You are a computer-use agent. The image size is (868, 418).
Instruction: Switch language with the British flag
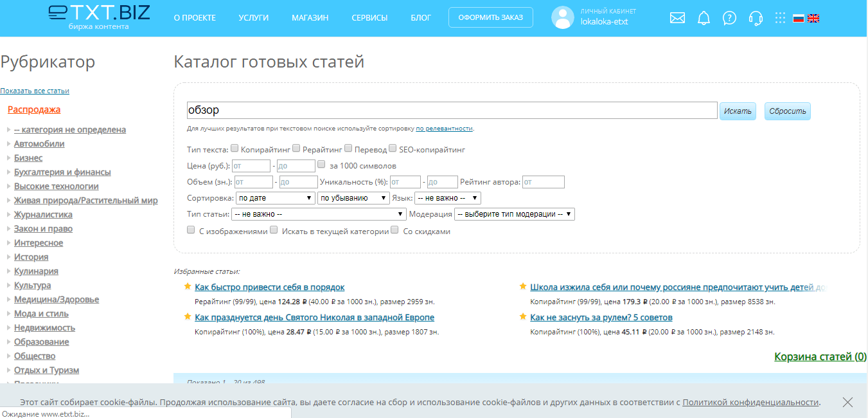coord(813,19)
